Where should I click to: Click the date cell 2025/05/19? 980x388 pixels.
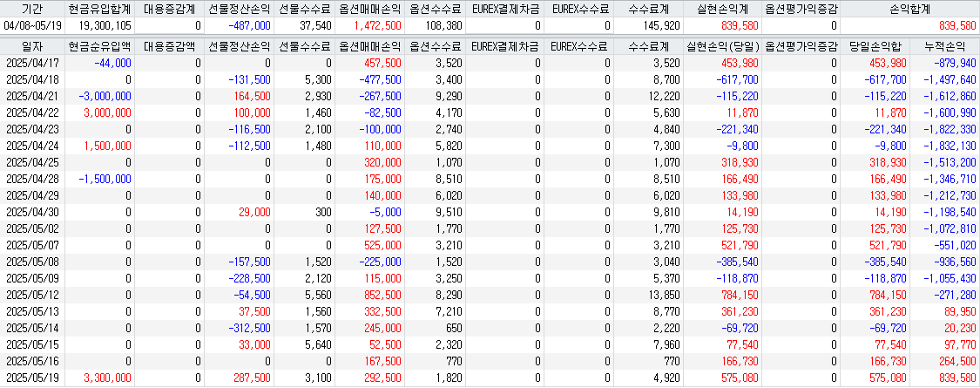pos(32,378)
